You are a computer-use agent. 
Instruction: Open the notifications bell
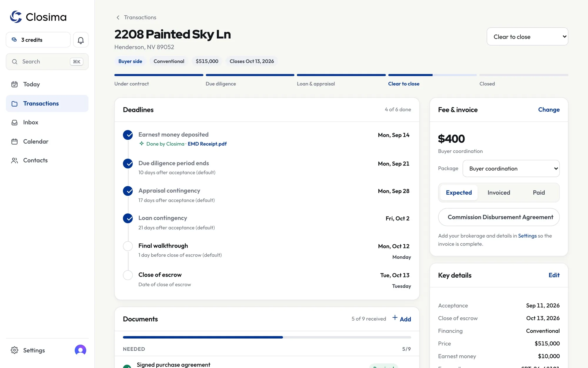[x=81, y=40]
